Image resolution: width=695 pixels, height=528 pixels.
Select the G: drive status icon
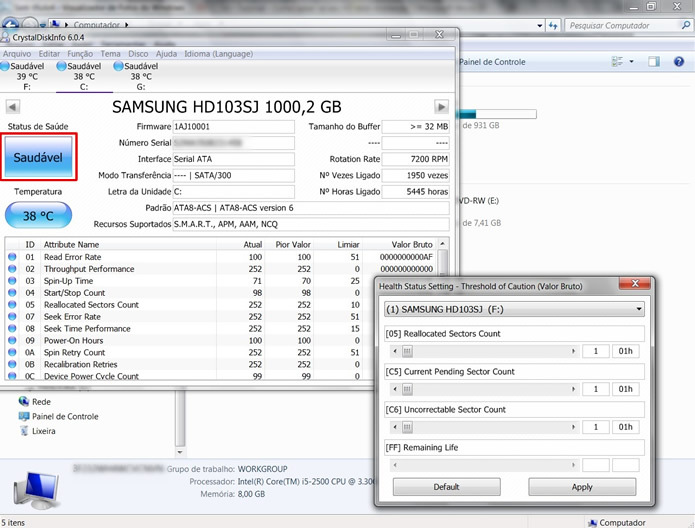[x=119, y=66]
